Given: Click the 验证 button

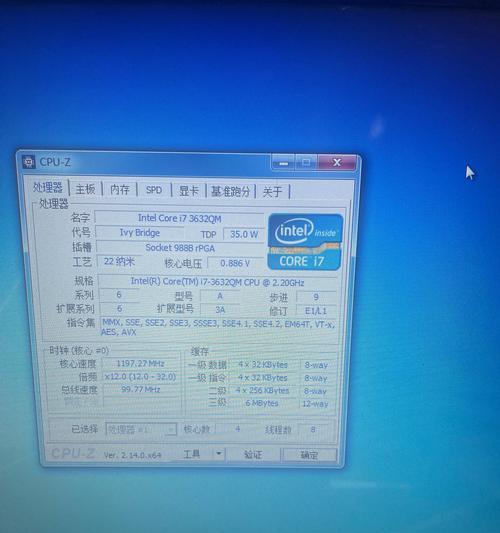Looking at the screenshot, I should point(253,454).
